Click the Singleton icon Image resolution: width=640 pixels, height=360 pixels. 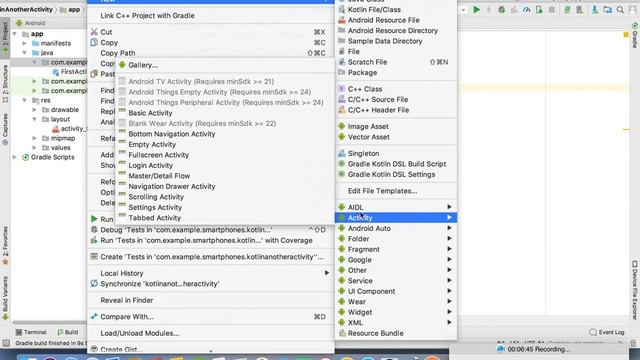[342, 153]
